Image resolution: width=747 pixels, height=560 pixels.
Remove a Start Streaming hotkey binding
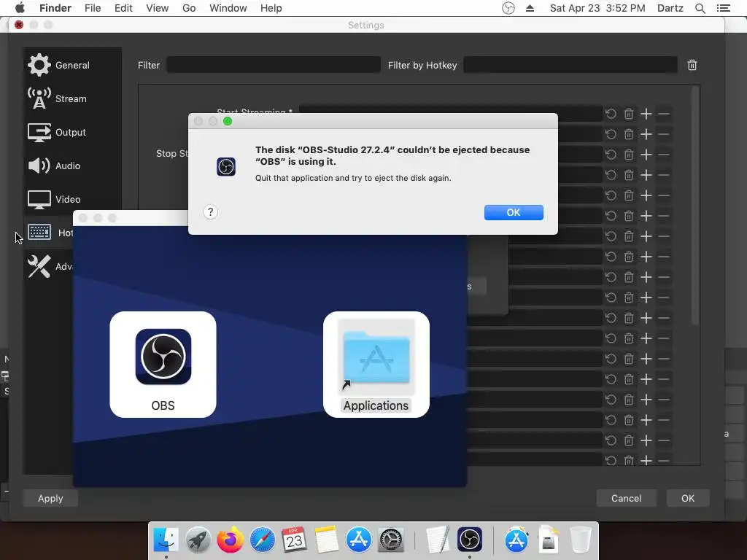coord(664,114)
